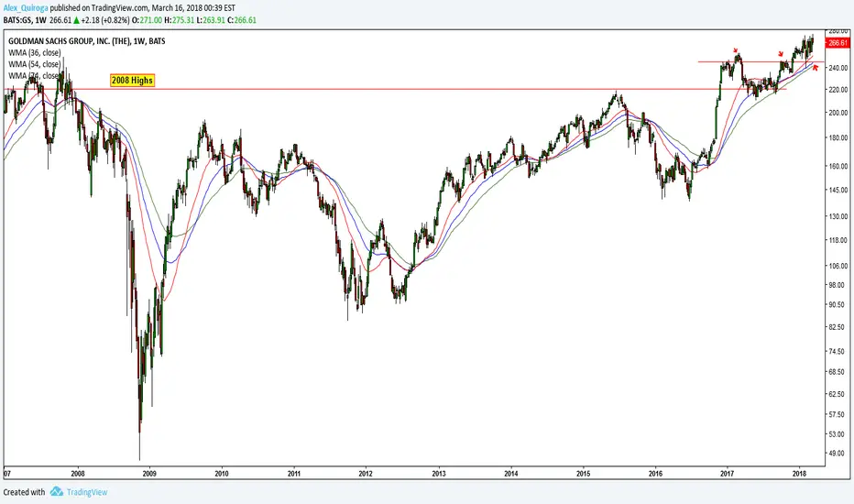Image resolution: width=854 pixels, height=504 pixels.
Task: Click the 62.50 price axis label
Action: (837, 394)
